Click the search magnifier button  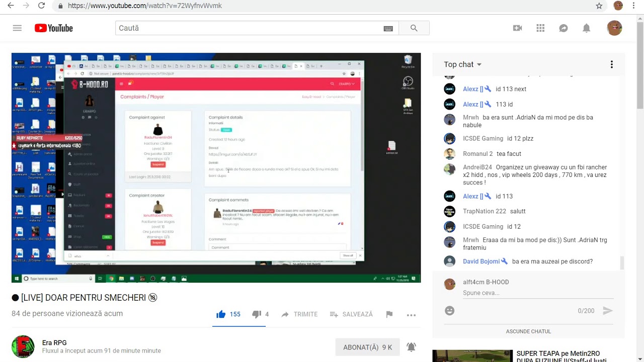[x=414, y=28]
